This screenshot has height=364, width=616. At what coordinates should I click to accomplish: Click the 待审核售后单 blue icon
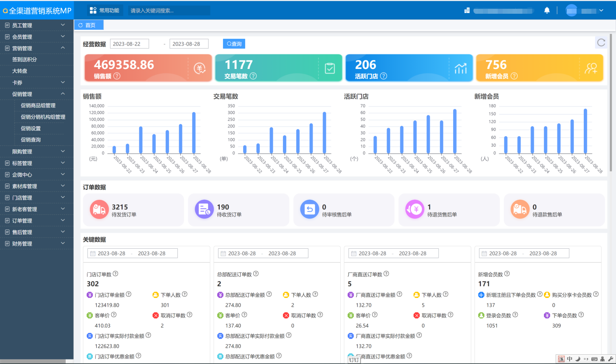310,210
